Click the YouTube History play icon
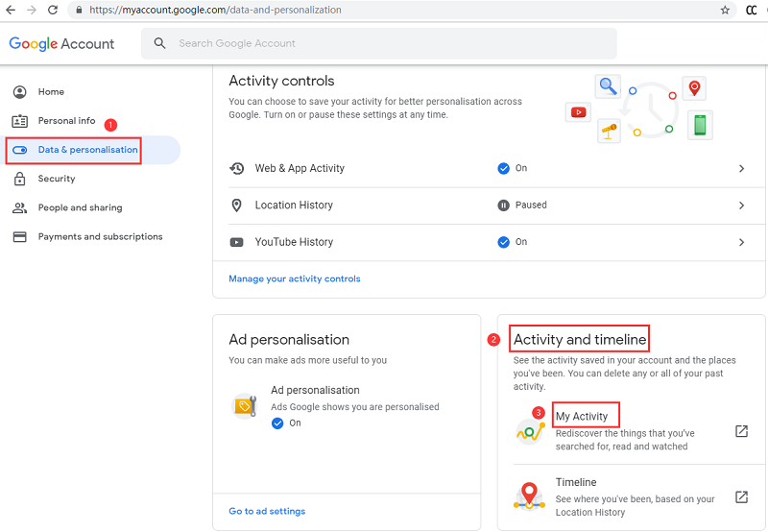The height and width of the screenshot is (532, 768). (x=236, y=242)
